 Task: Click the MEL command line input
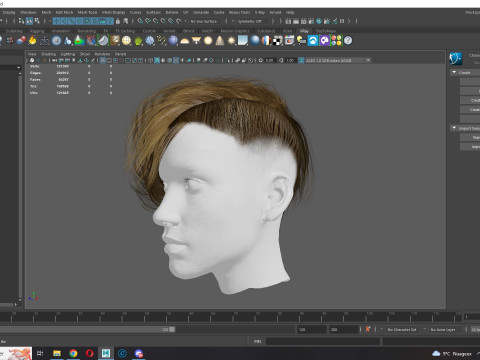323,341
